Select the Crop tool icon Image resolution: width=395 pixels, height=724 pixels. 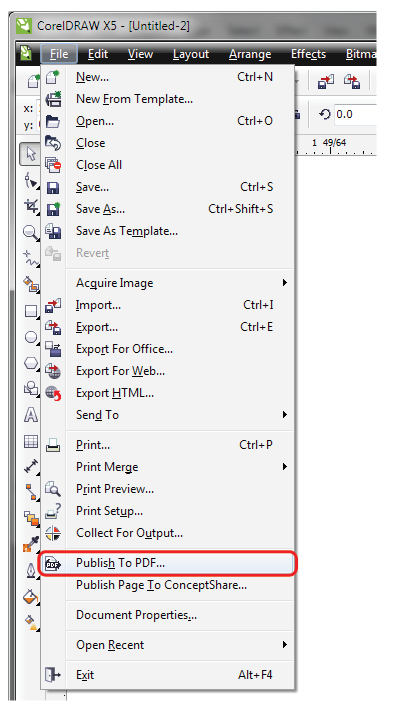pyautogui.click(x=31, y=206)
